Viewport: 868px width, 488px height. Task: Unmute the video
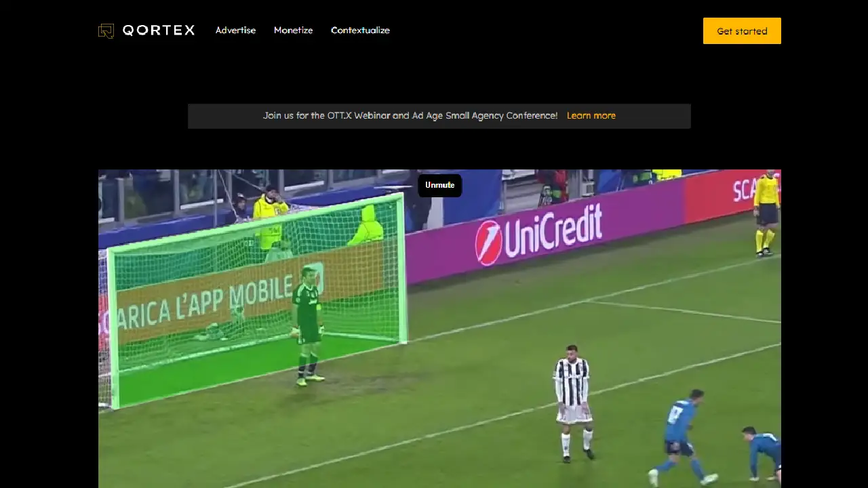[439, 186]
